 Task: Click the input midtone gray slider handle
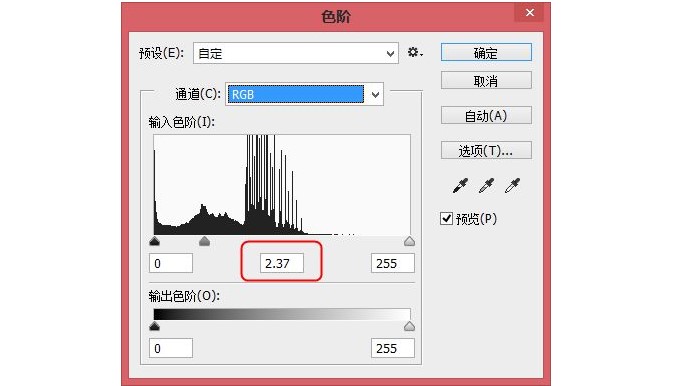point(204,241)
